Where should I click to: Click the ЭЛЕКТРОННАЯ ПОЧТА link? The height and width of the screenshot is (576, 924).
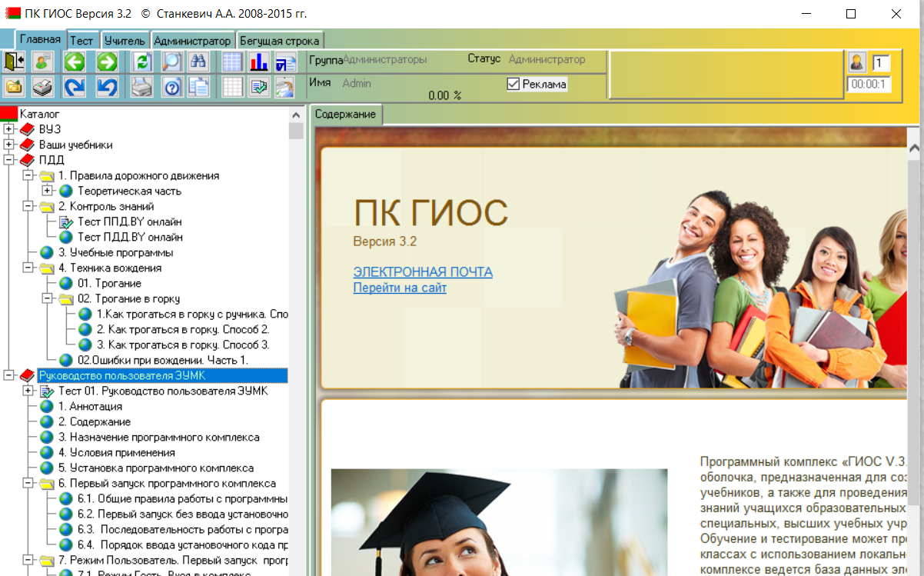pos(423,272)
